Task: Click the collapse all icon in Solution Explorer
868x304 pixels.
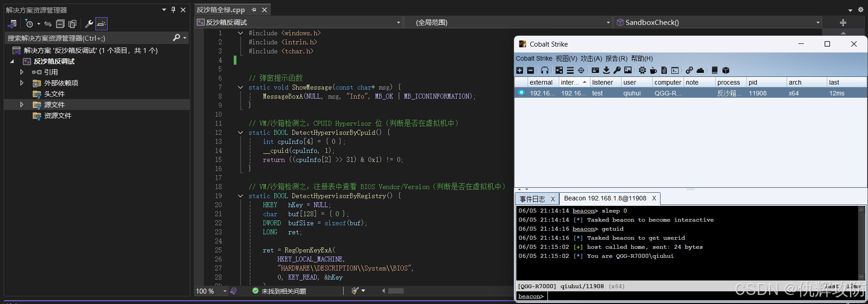Action: click(x=60, y=24)
